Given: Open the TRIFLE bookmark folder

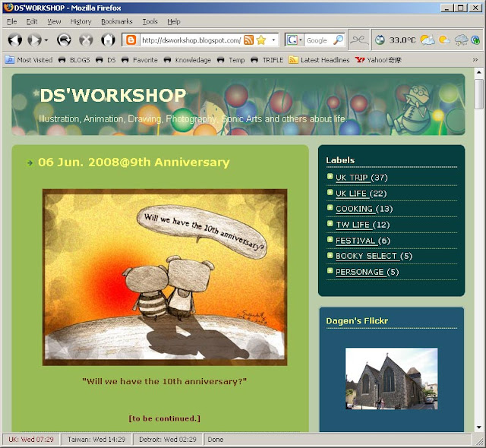Looking at the screenshot, I should (267, 60).
